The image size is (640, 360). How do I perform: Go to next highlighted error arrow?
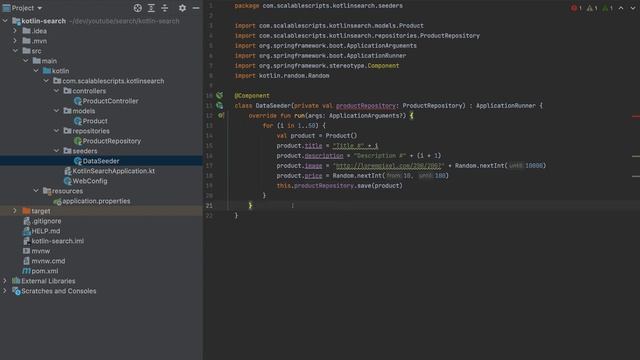click(x=633, y=8)
